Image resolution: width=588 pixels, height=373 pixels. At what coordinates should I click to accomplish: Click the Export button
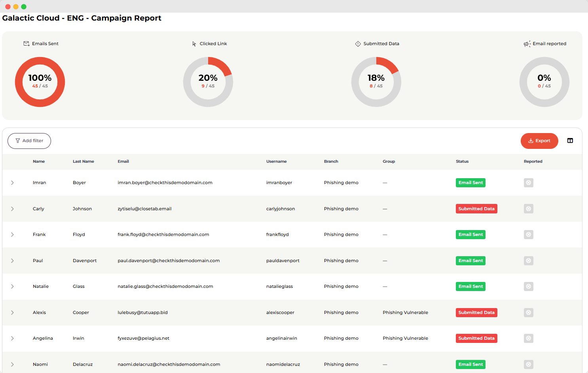[x=539, y=141]
